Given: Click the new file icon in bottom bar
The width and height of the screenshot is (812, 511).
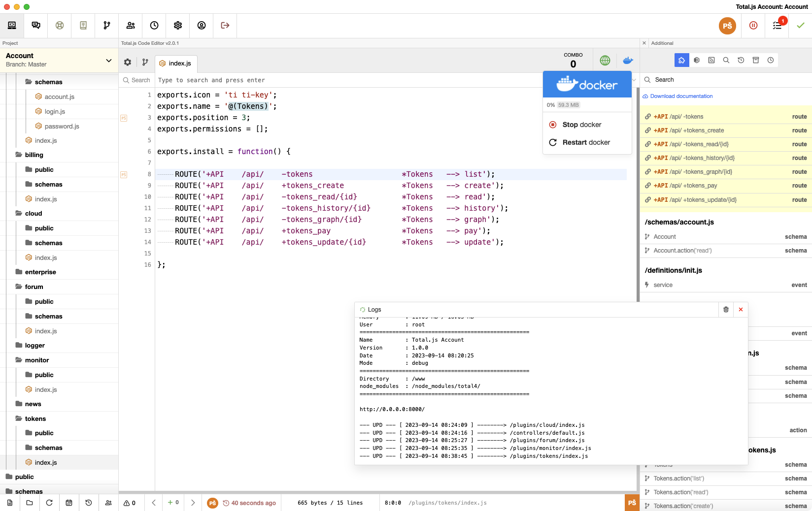Looking at the screenshot, I should [x=10, y=503].
